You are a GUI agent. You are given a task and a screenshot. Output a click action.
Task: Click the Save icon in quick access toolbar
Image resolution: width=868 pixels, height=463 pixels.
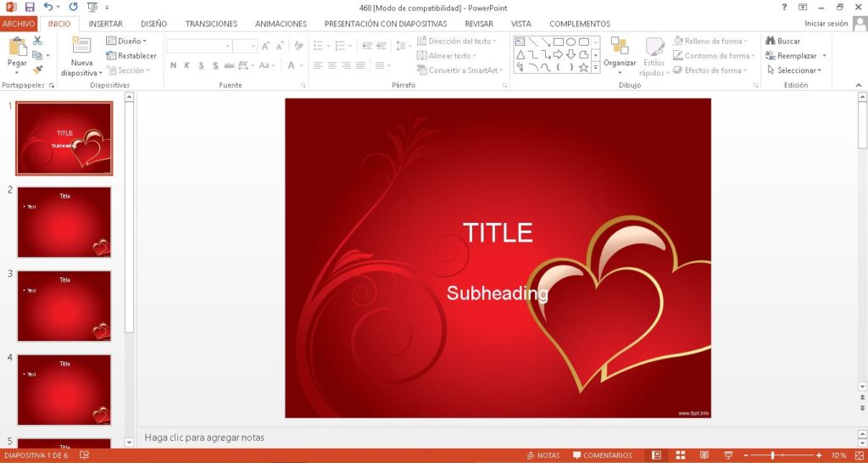[30, 7]
